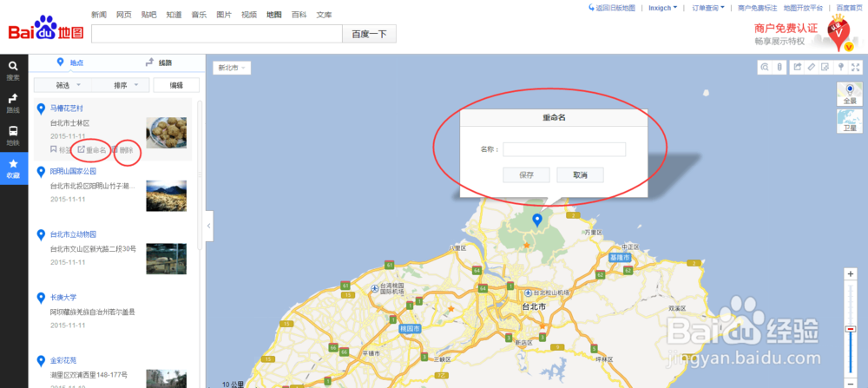
Task: Open the 新北市 city selector dropdown
Action: 232,68
